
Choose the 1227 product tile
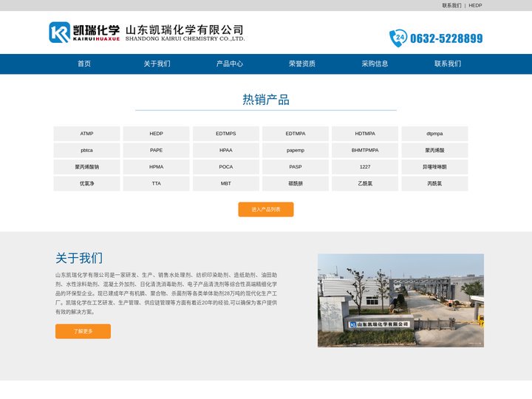[x=365, y=167]
